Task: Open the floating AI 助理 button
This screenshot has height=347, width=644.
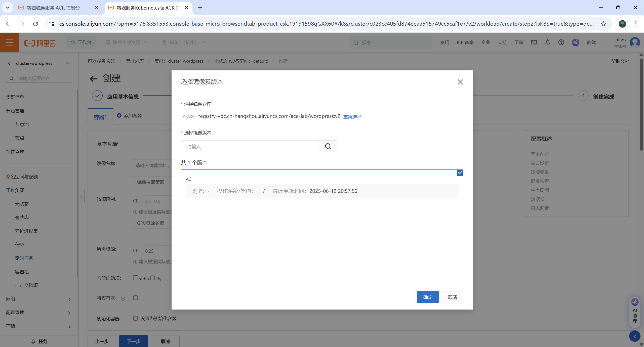Action: click(635, 313)
